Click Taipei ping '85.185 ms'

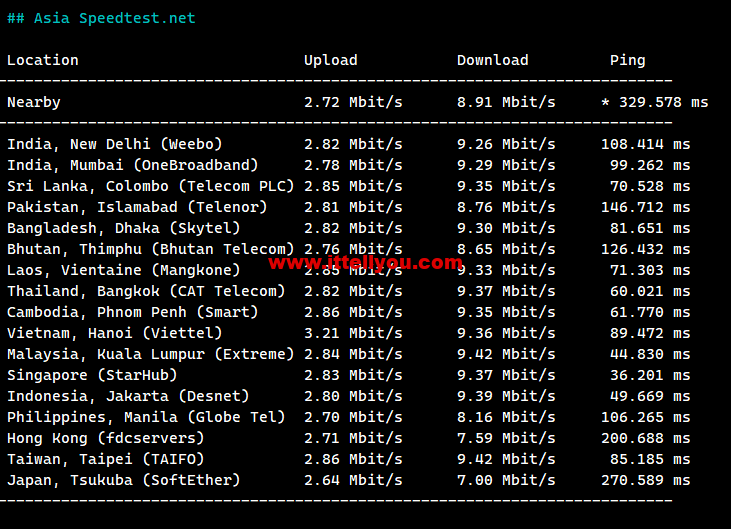click(650, 459)
